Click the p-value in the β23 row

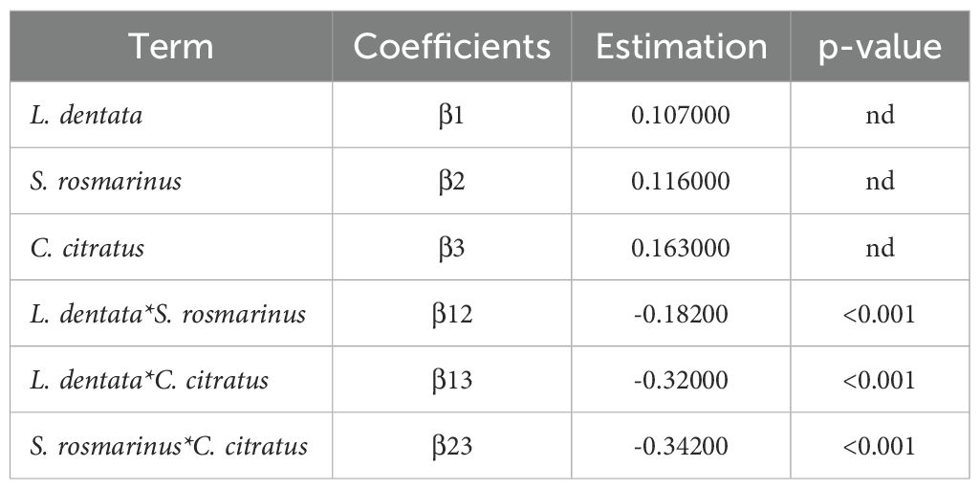pyautogui.click(x=880, y=446)
